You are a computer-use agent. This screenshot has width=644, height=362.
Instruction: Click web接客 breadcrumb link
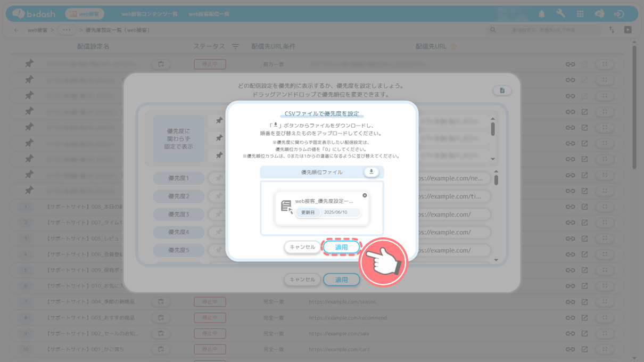tap(38, 30)
